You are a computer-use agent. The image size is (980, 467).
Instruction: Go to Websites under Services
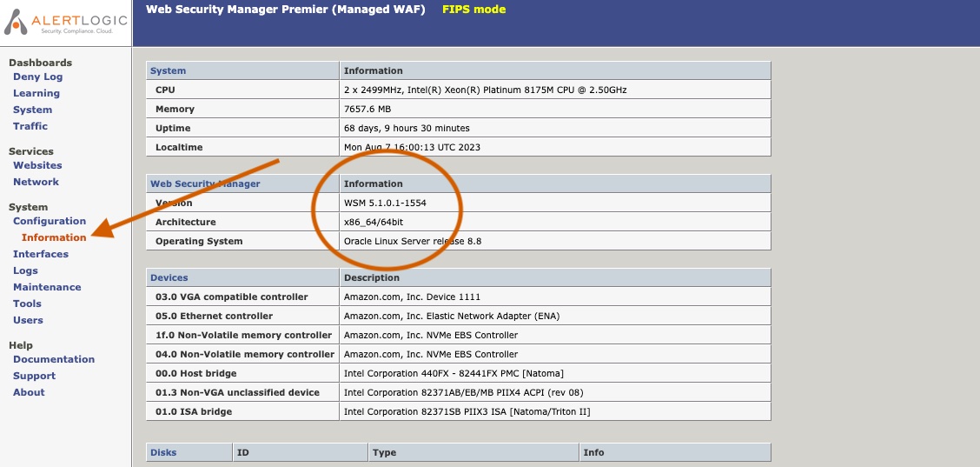pyautogui.click(x=37, y=165)
